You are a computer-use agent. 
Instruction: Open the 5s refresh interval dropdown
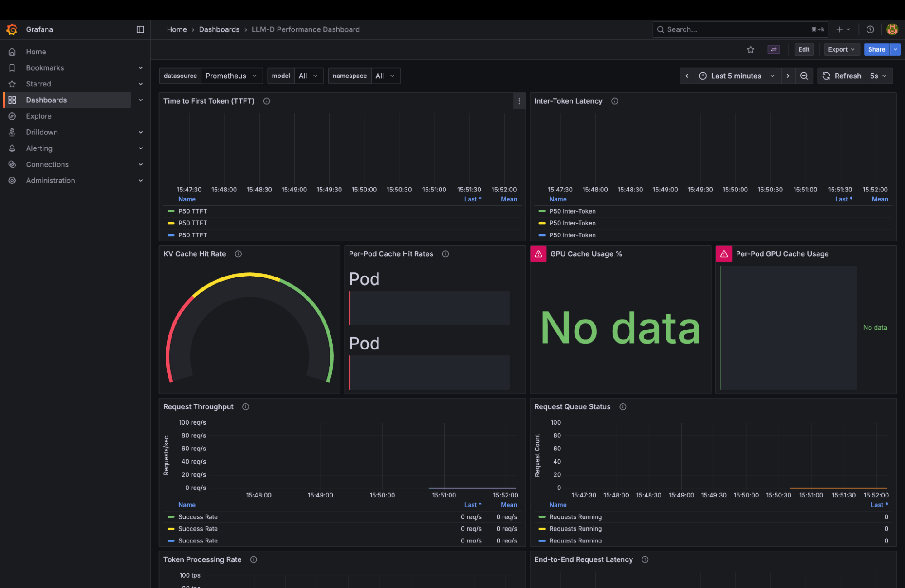[x=879, y=76]
